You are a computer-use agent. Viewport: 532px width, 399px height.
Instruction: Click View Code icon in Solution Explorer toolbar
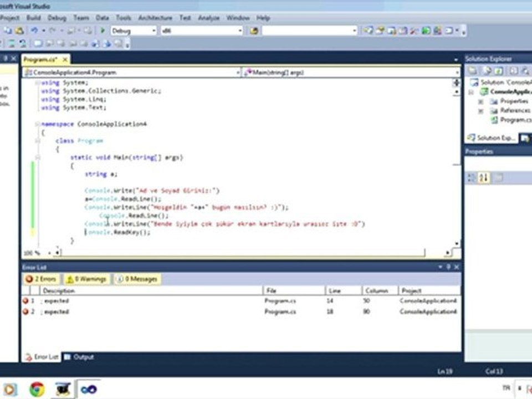[x=513, y=71]
